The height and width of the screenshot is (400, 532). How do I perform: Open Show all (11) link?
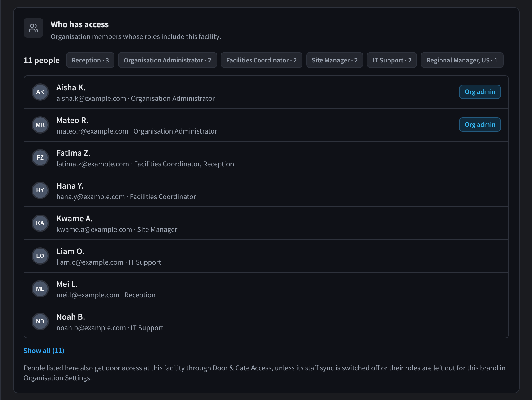click(44, 351)
